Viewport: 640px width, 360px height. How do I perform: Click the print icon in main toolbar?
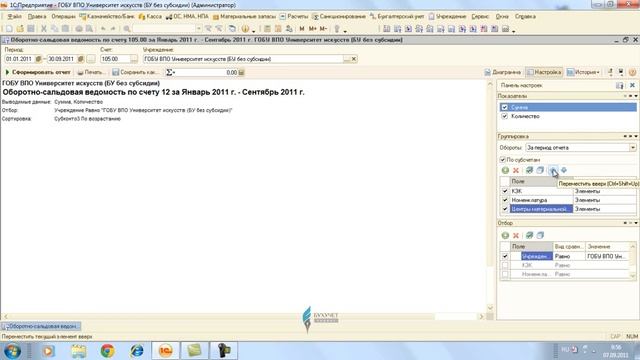(79, 29)
